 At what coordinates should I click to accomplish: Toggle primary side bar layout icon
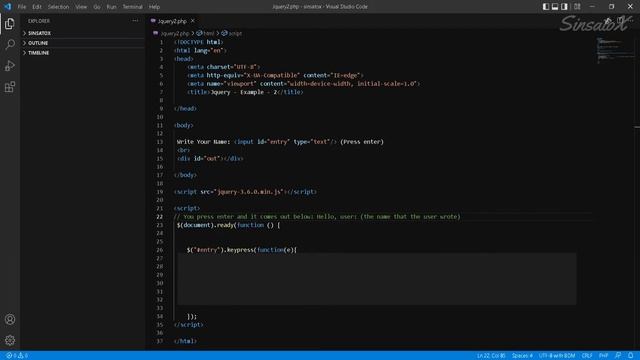pyautogui.click(x=546, y=7)
